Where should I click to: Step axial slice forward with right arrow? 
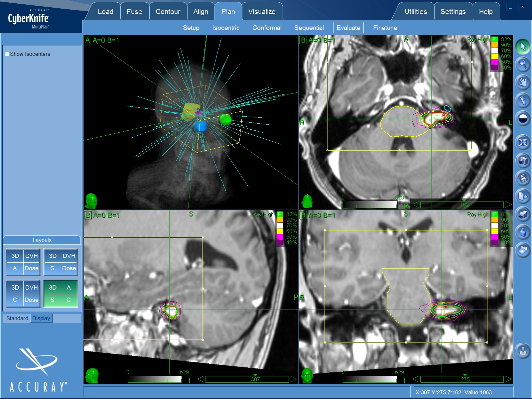coord(508,204)
